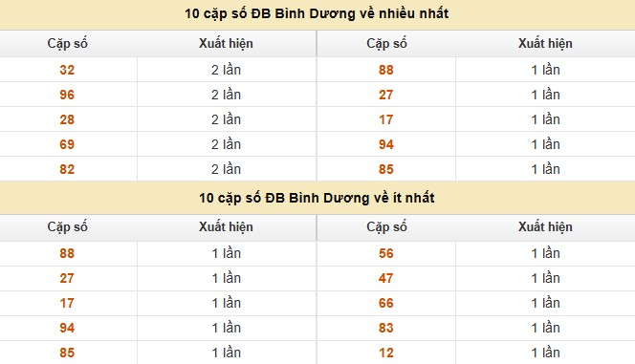This screenshot has height=364, width=635.
Task: Click first 'Cặp số' column header in top table
Action: (67, 44)
